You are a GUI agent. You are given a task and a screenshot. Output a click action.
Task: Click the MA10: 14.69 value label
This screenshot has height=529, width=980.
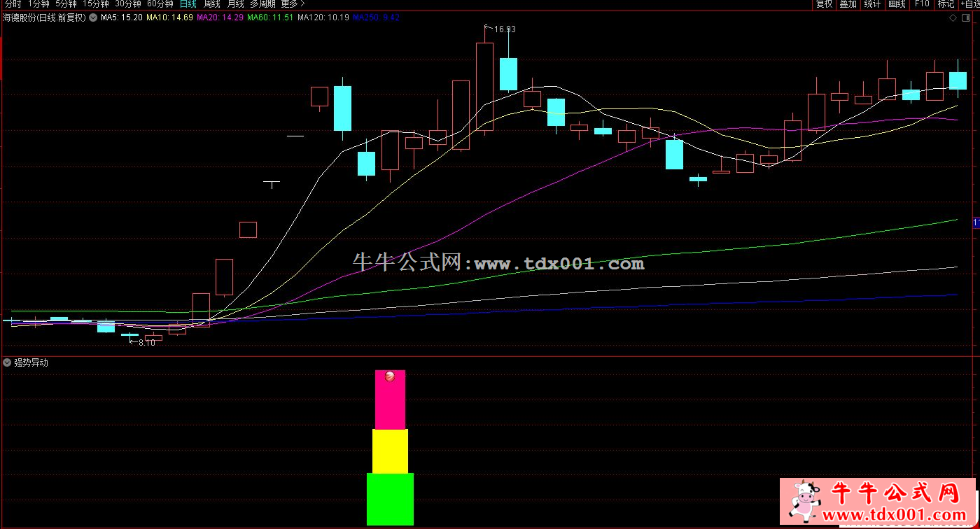[169, 17]
